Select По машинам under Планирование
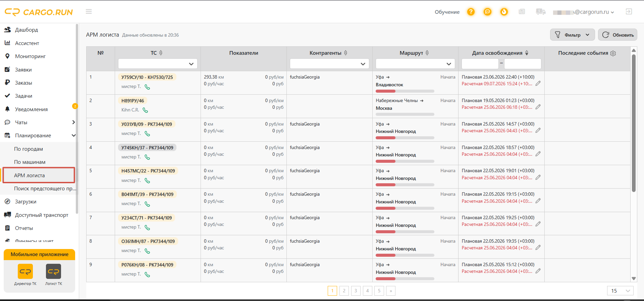The width and height of the screenshot is (644, 301). [x=30, y=162]
